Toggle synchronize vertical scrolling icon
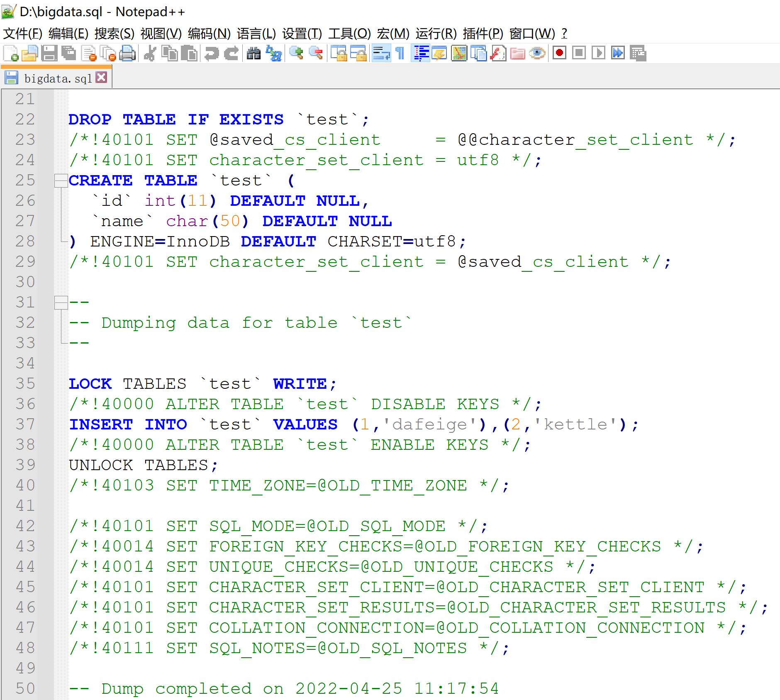This screenshot has height=700, width=780. point(339,54)
